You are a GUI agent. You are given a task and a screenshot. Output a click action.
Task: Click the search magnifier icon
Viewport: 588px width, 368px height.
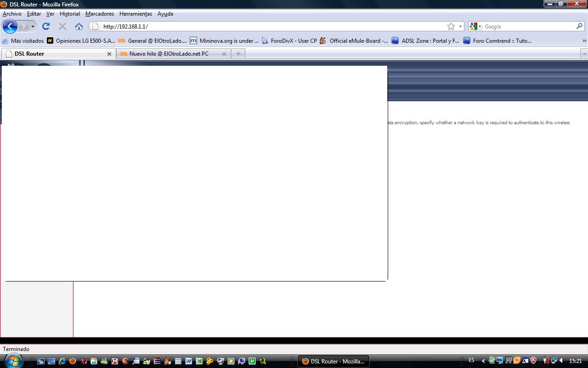pyautogui.click(x=579, y=26)
